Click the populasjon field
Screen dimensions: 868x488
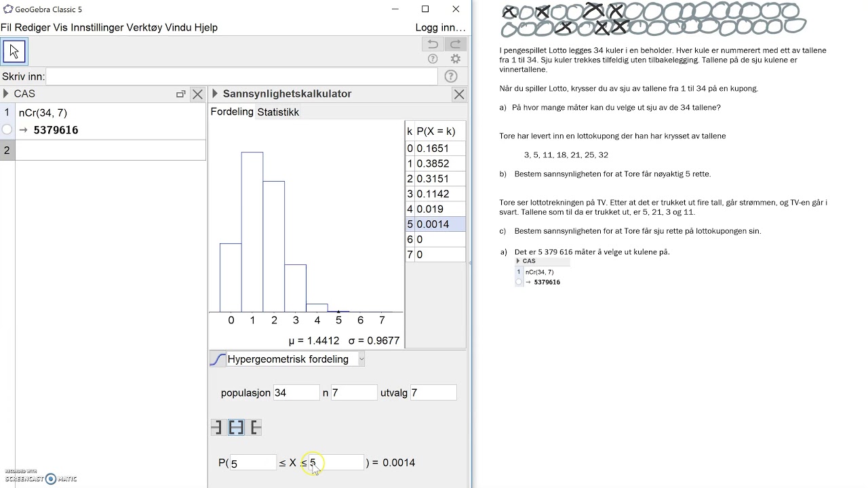click(x=296, y=392)
